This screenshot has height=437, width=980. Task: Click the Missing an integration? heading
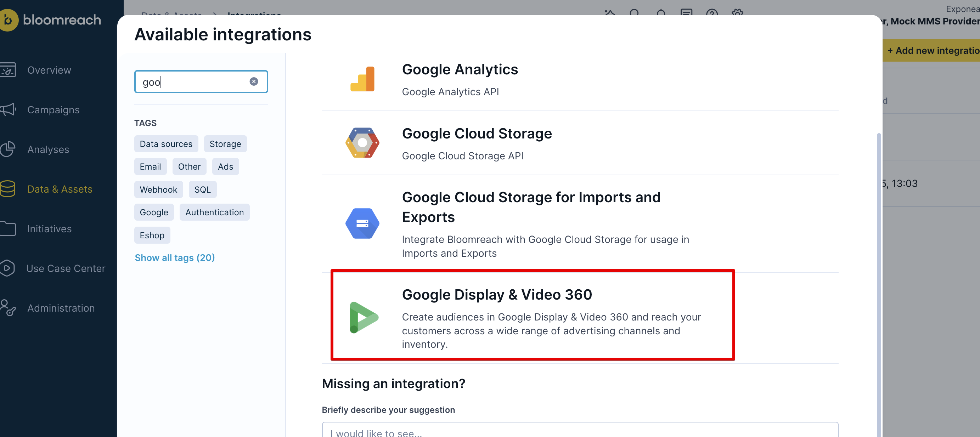[x=394, y=384]
